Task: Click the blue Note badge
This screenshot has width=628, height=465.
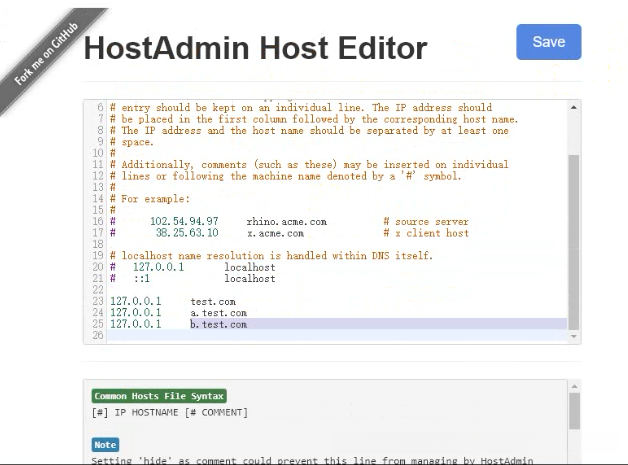Action: point(105,445)
